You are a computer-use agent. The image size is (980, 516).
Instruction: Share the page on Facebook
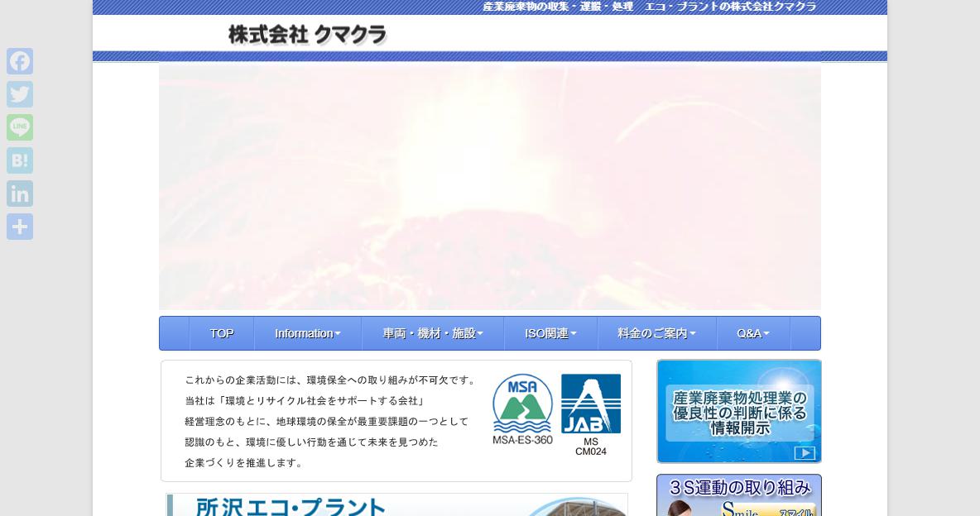coord(20,61)
